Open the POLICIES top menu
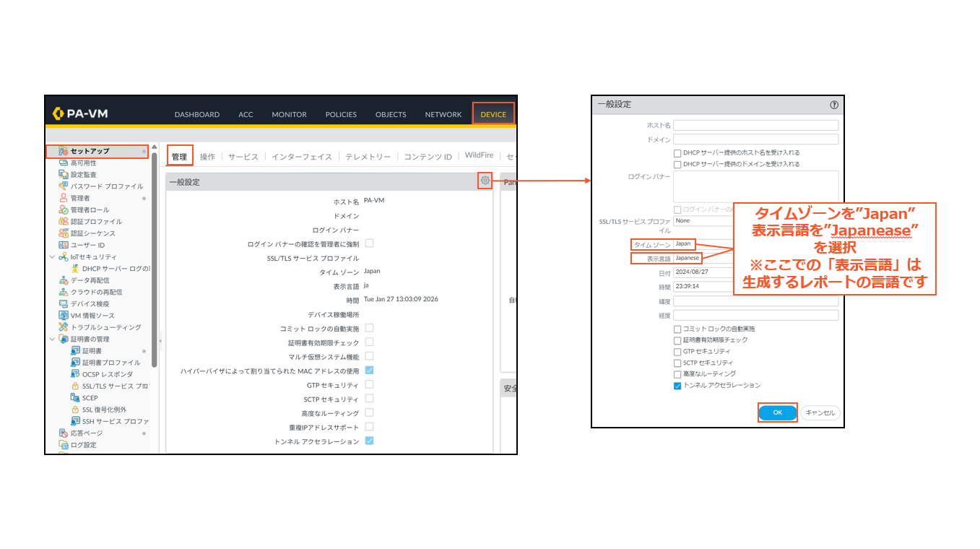This screenshot has height=549, width=980. pos(341,114)
